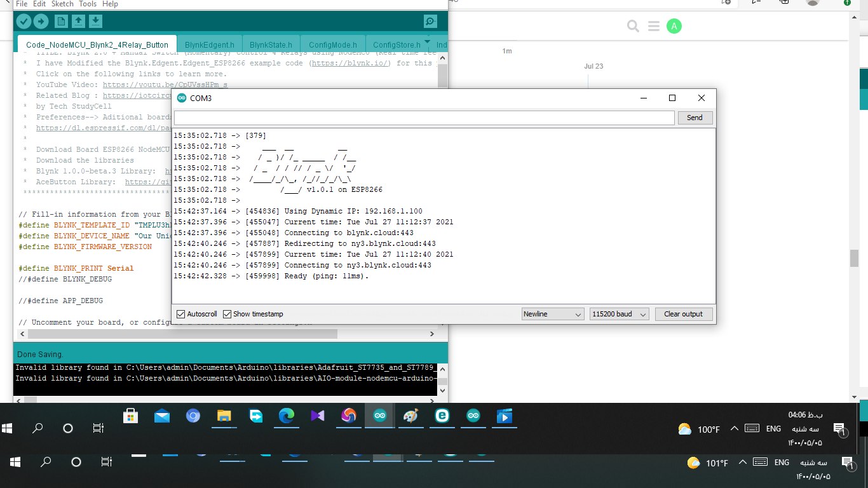Viewport: 868px width, 488px height.
Task: Click 'v1.0.1 on ESP8266' in serial output
Action: pos(344,190)
